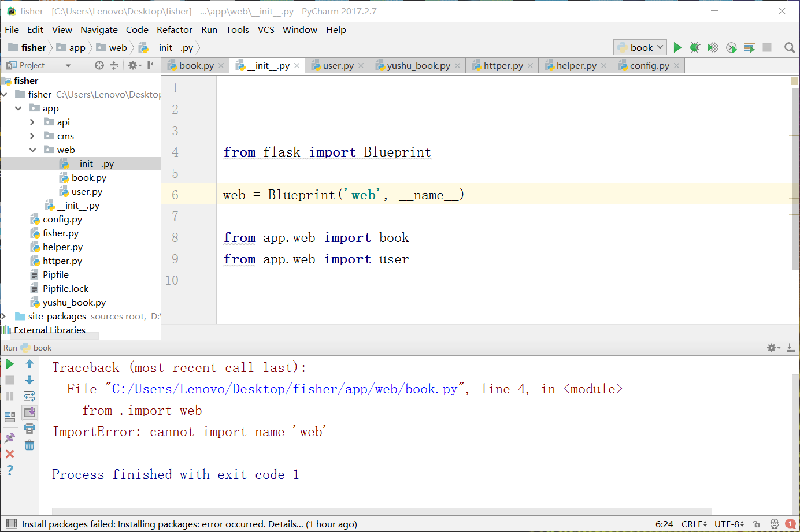Viewport: 800px width, 532px height.
Task: Close the Run tab with red X
Action: tap(10, 454)
